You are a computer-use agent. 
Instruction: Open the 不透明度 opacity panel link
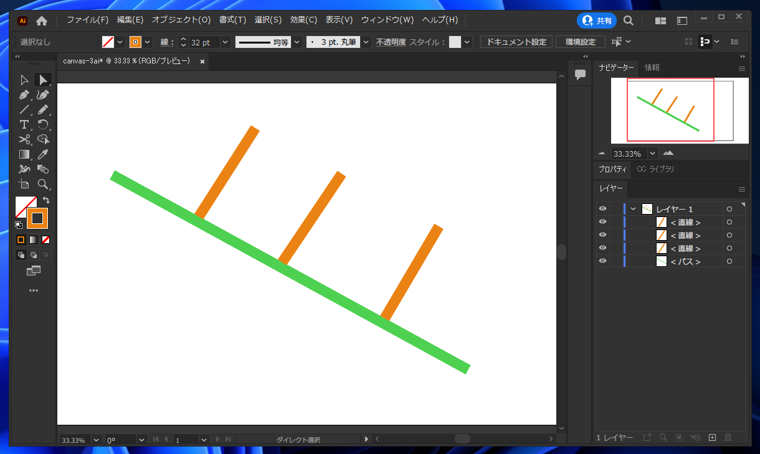pos(391,42)
